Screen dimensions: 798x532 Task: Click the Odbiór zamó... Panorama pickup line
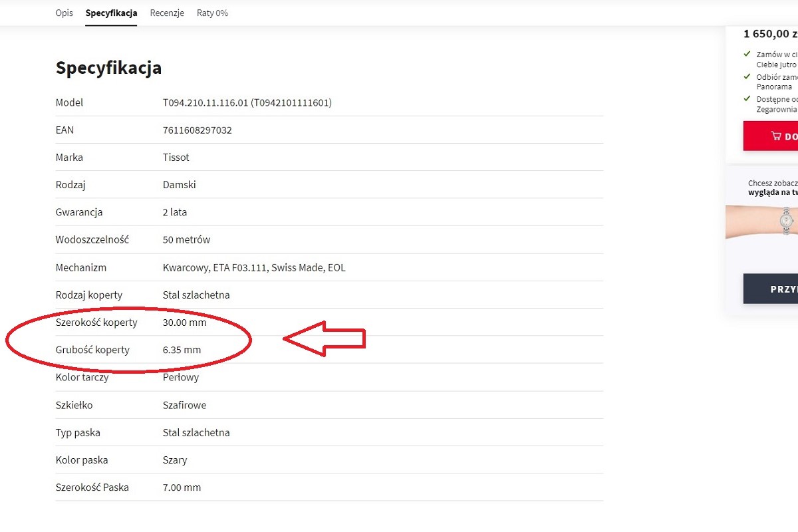[x=777, y=82]
